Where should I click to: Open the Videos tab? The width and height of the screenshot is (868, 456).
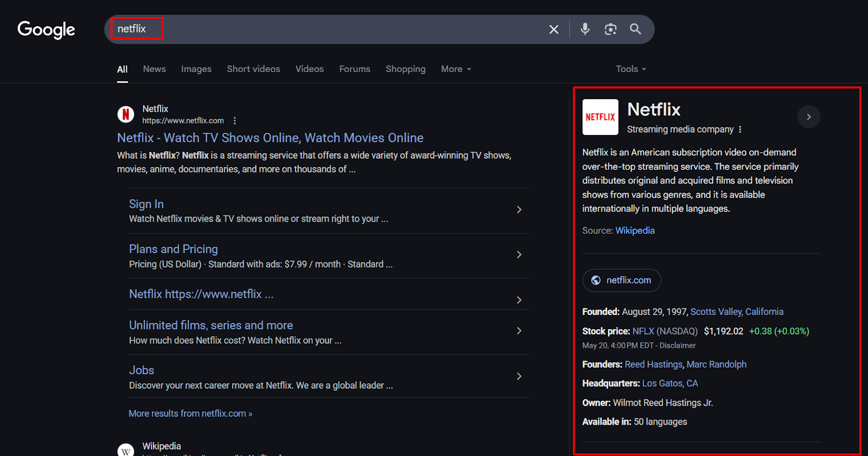tap(310, 69)
